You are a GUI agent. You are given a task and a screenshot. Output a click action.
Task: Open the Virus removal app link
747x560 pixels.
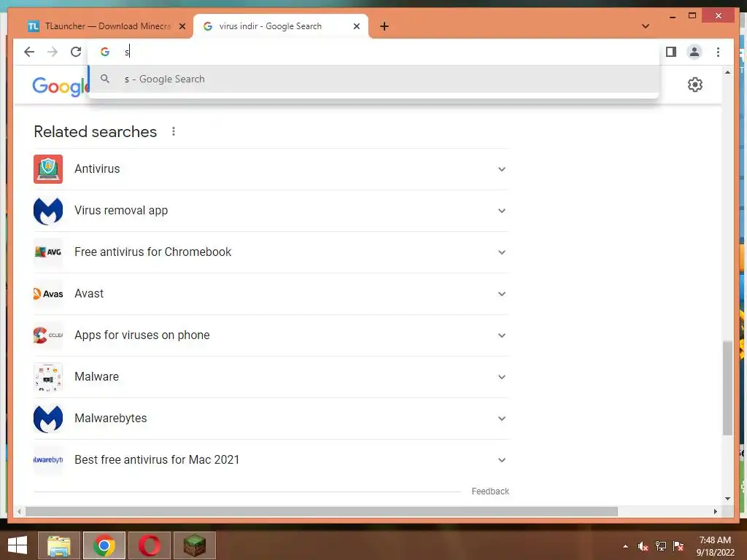(x=121, y=211)
